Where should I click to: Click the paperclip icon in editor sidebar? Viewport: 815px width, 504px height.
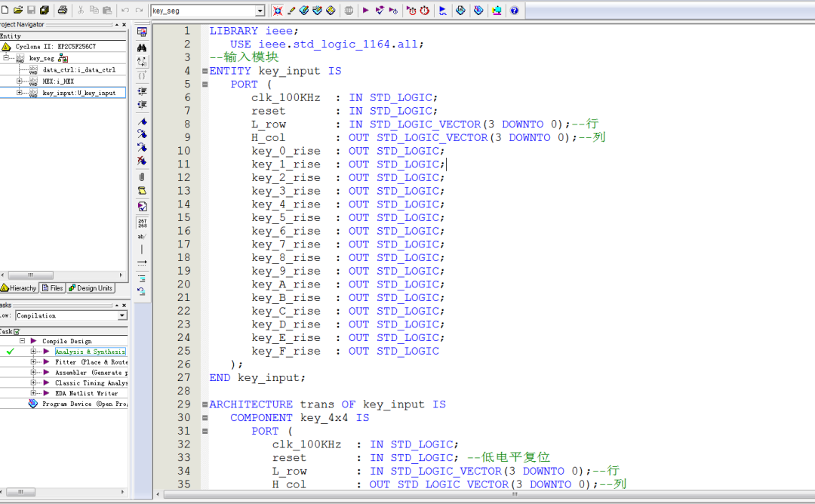(142, 177)
